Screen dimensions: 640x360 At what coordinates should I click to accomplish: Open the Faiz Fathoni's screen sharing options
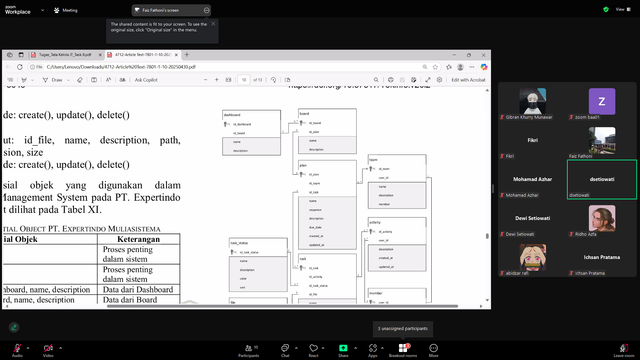[207, 10]
